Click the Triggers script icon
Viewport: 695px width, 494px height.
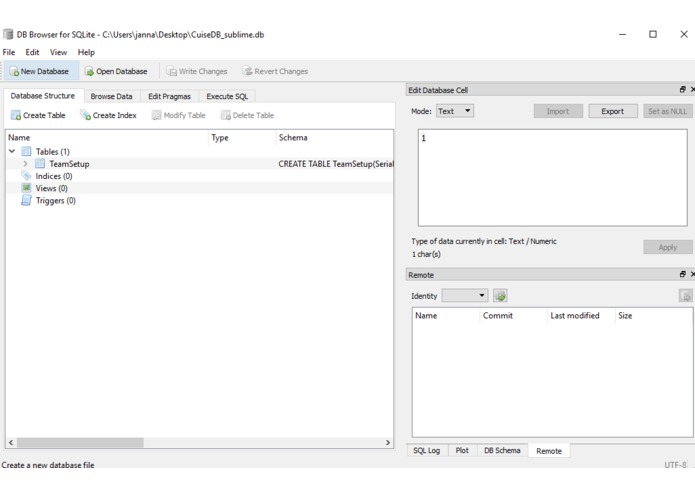[26, 201]
